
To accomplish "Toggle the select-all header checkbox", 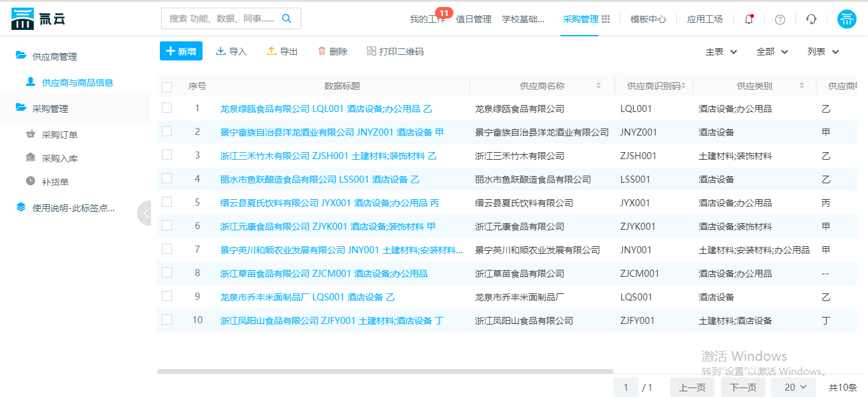I will 167,87.
